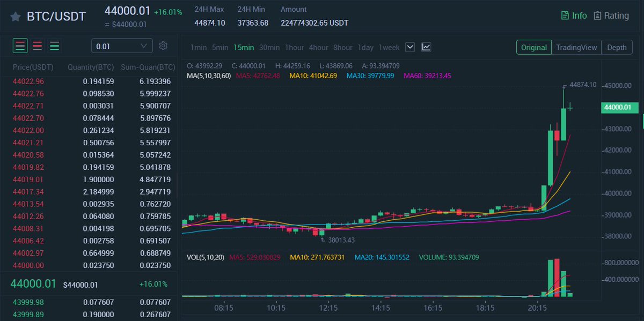Viewport: 644px width, 321px height.
Task: Open chart indicators line icon
Action: (x=426, y=47)
